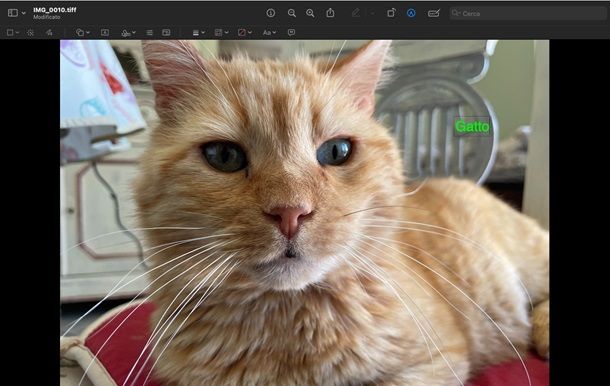The width and height of the screenshot is (610, 386).
Task: Zoom out of the cat image
Action: [291, 13]
